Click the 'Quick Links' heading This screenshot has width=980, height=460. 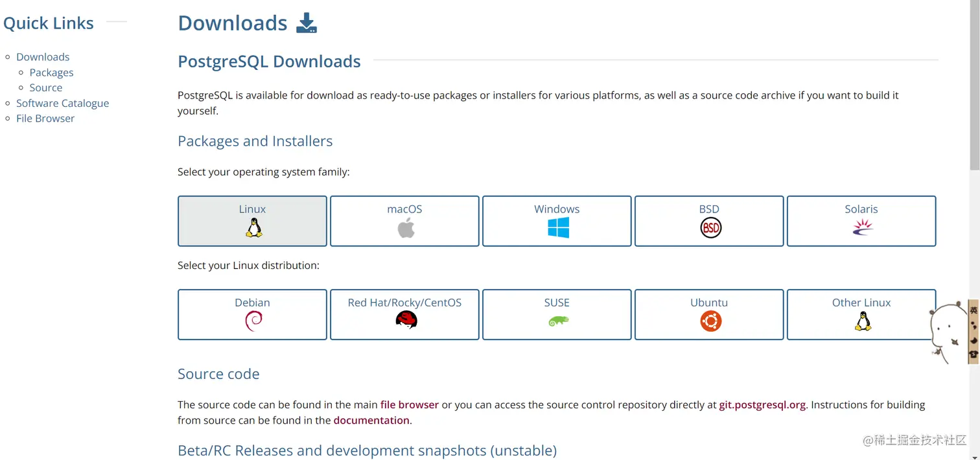(x=49, y=23)
